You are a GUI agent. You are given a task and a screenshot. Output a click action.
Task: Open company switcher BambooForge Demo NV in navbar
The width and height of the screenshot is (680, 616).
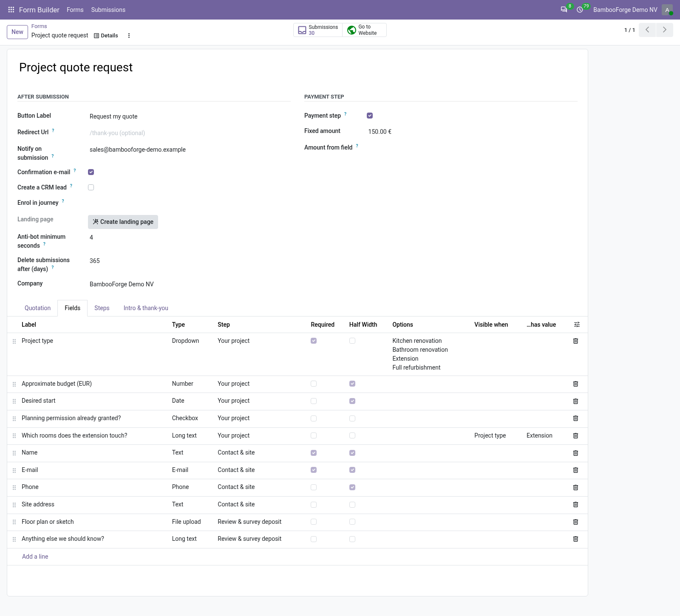625,10
